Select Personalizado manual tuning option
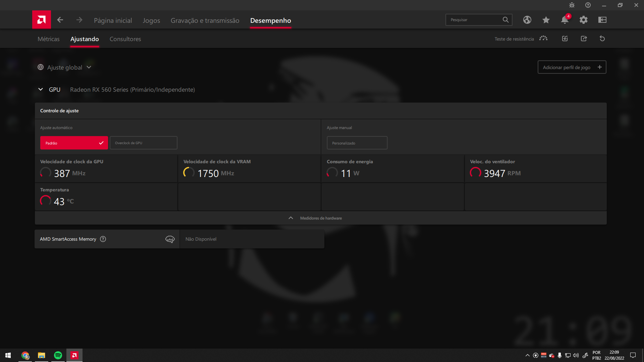The height and width of the screenshot is (362, 644). pos(357,143)
